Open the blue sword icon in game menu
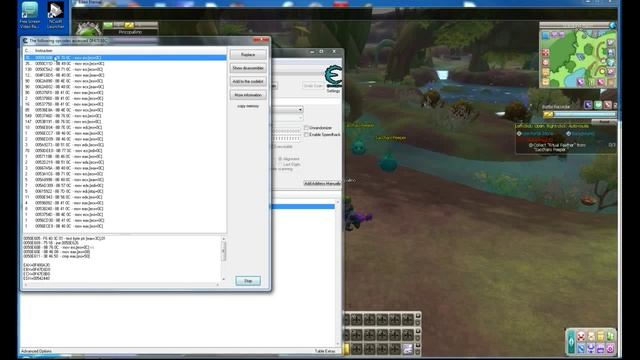This screenshot has height=360, width=640. (581, 349)
